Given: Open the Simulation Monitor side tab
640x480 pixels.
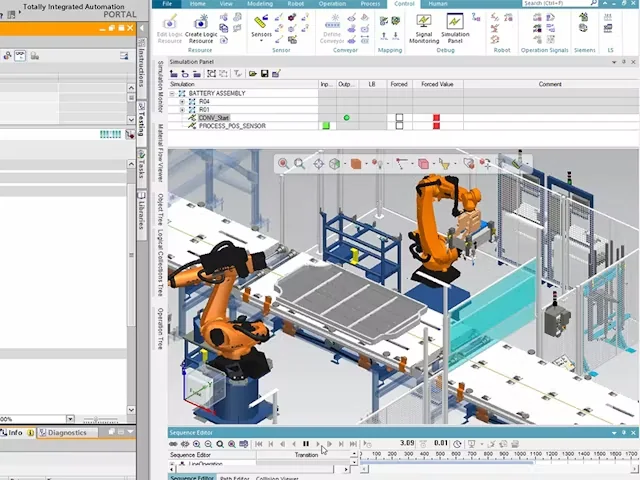Looking at the screenshot, I should (160, 87).
